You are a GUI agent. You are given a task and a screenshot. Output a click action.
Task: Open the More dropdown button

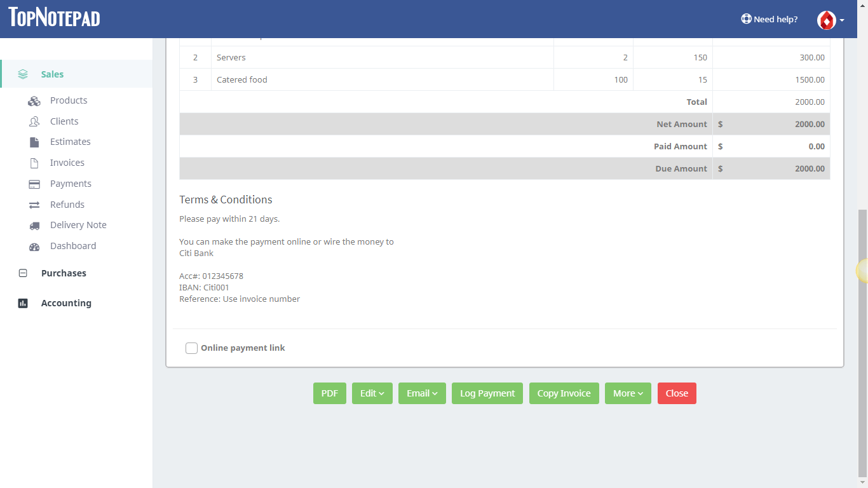[x=628, y=393]
